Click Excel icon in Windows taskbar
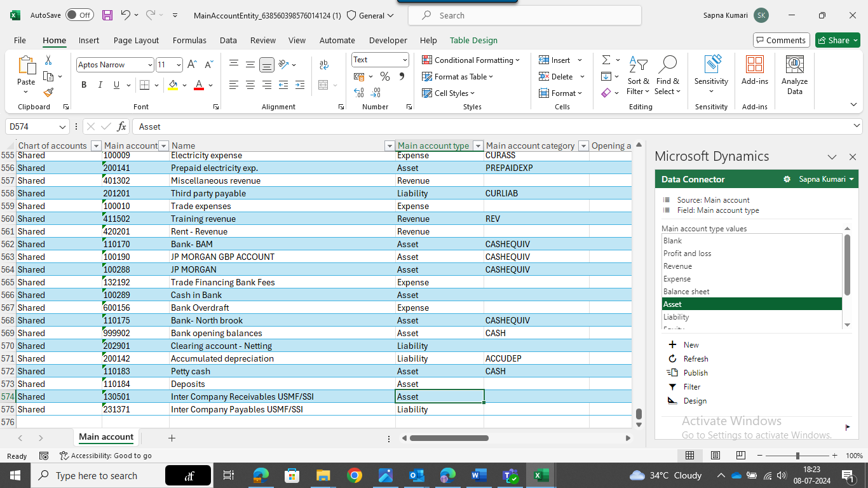868x488 pixels. 541,475
